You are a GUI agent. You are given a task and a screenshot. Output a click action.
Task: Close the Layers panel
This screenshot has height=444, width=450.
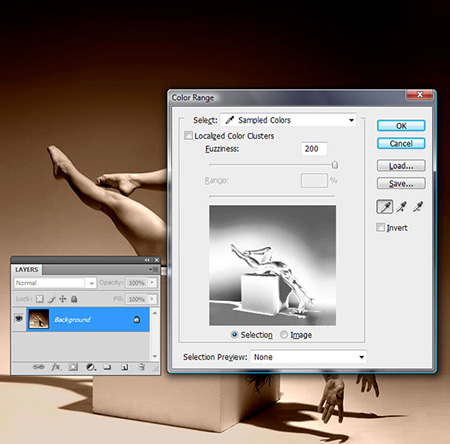click(x=156, y=260)
